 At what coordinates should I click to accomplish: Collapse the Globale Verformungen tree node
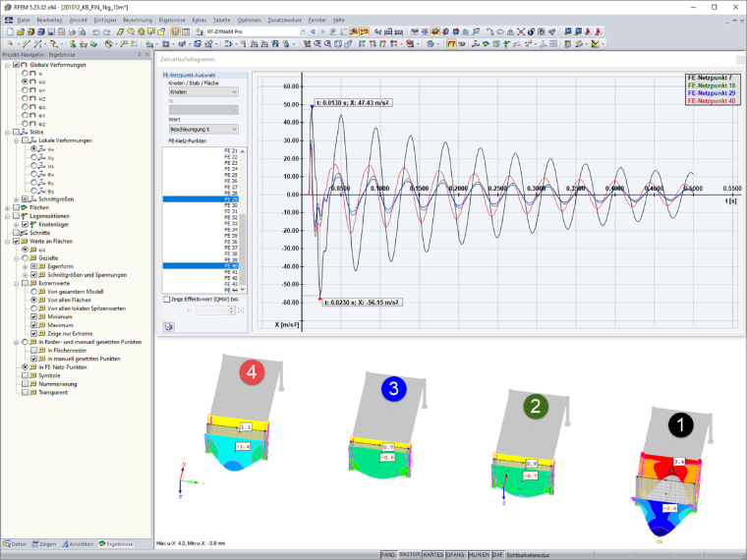tap(8, 65)
